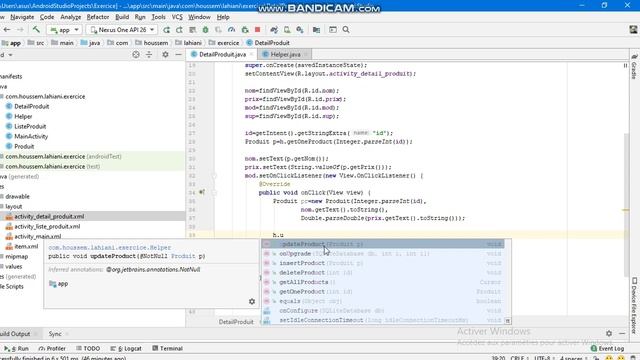The image size is (640, 360).
Task: Click the inspection indicator at the editor's top right
Action: tap(625, 65)
